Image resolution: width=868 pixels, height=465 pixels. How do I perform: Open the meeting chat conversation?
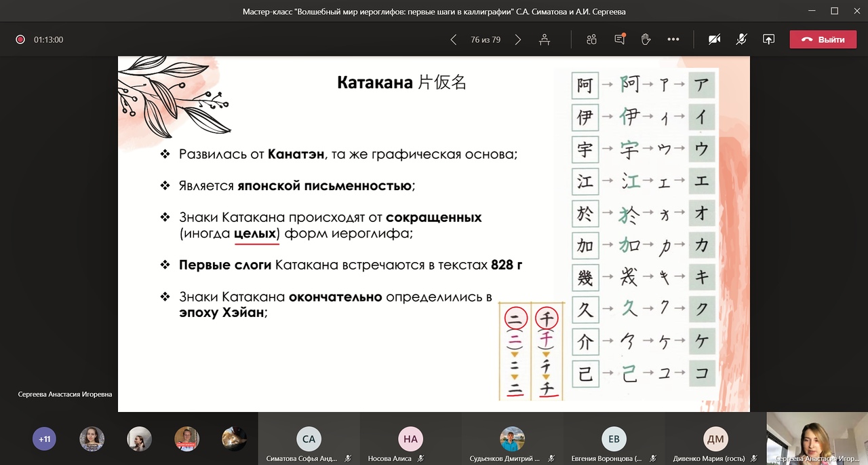point(619,39)
